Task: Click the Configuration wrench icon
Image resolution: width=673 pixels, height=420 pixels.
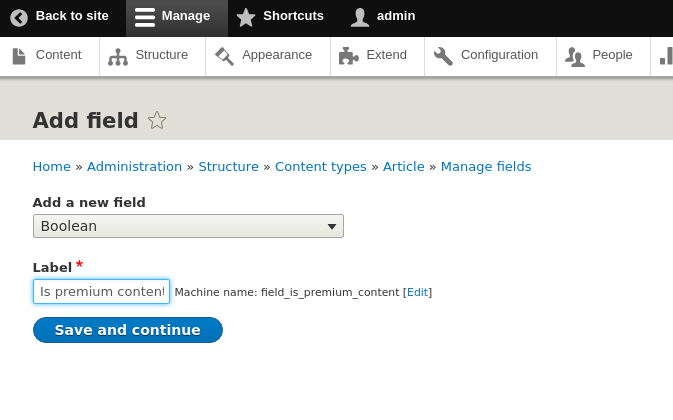Action: click(x=443, y=56)
